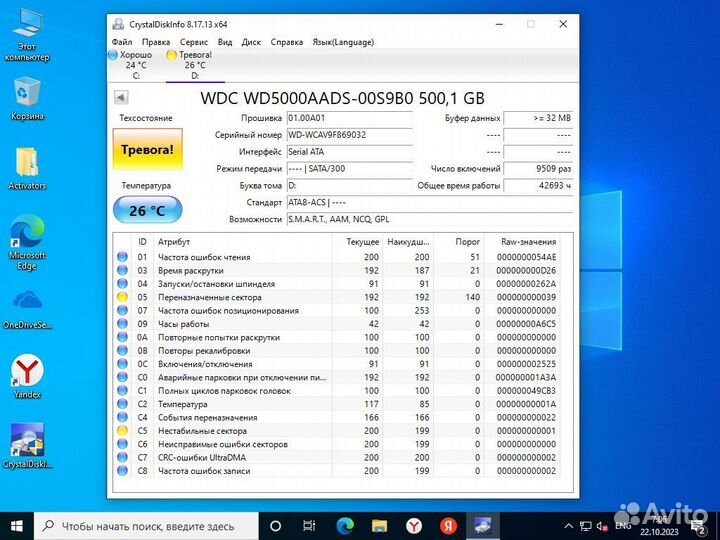720x540 pixels.
Task: Click status dot for Запуски/остановки шпинделя
Action: 122,283
